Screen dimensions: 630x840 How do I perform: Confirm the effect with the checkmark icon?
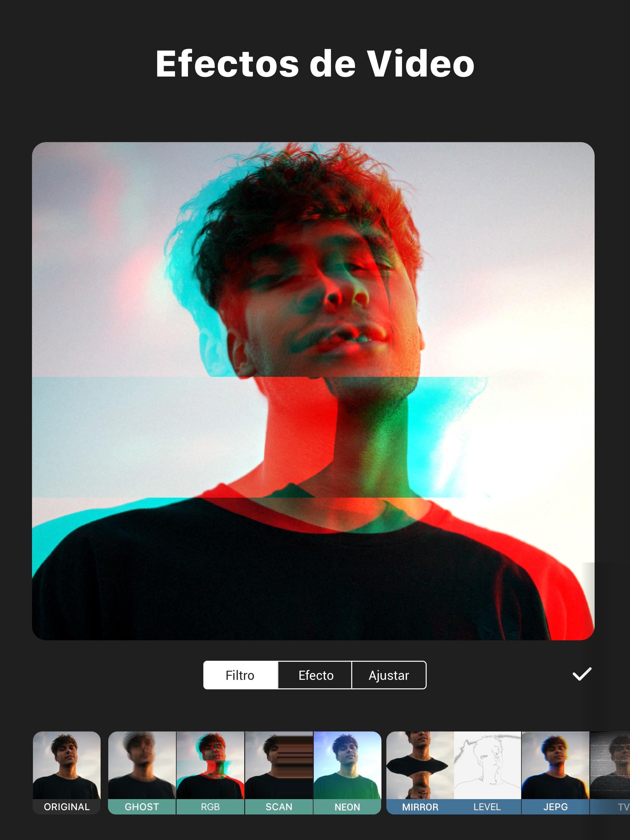coord(582,674)
